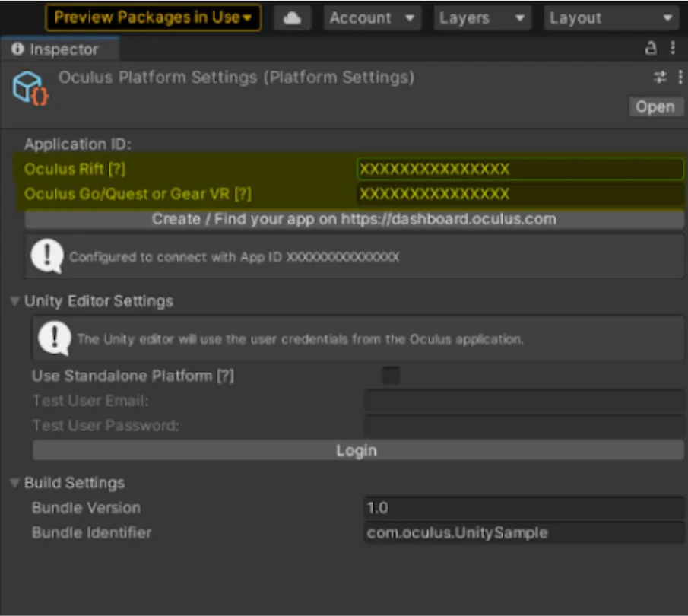This screenshot has width=688, height=616.
Task: Open the preset sliders icon
Action: (x=660, y=78)
